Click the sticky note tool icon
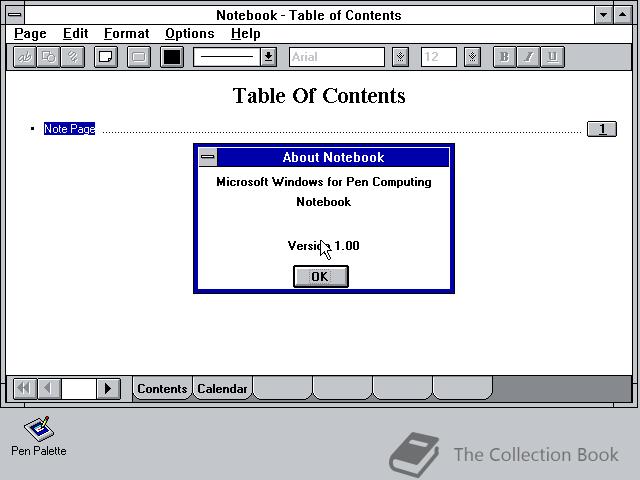 [x=106, y=57]
